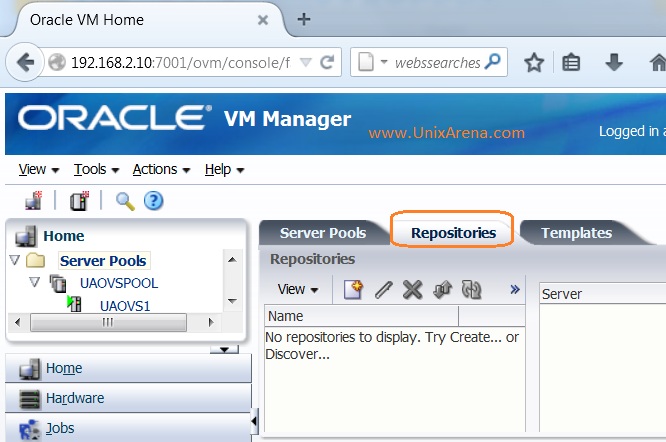Screen dimensions: 666x442
Task: Open the Jobs navigation section button
Action: [128, 428]
